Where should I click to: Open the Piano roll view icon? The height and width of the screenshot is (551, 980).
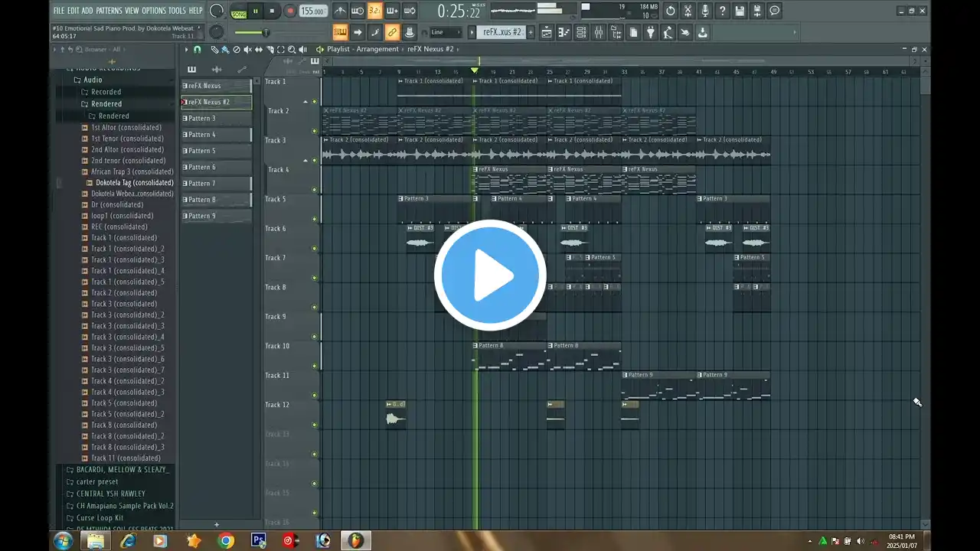[x=564, y=32]
